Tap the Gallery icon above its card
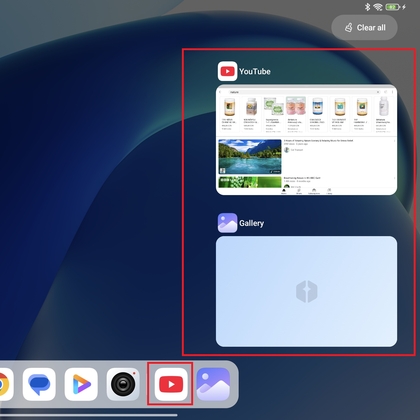This screenshot has height=420, width=420. coord(227,223)
